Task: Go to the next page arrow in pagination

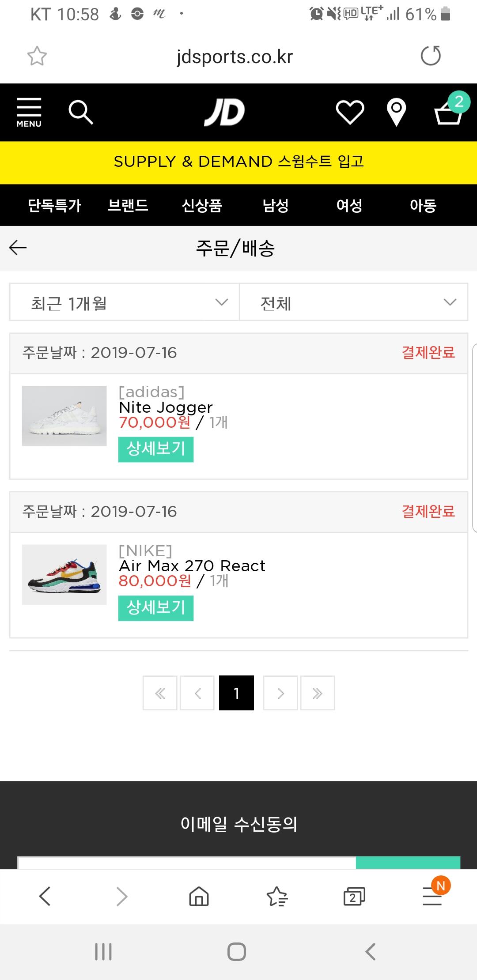Action: pyautogui.click(x=280, y=693)
